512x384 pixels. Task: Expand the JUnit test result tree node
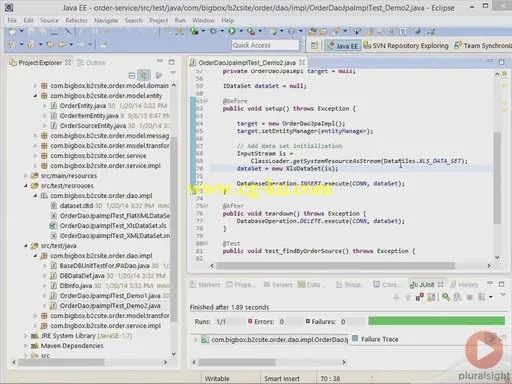(x=196, y=340)
